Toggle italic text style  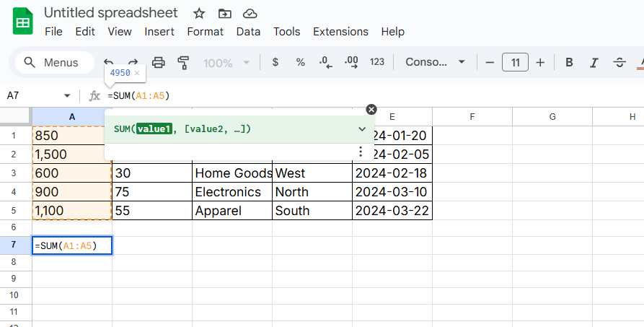pyautogui.click(x=594, y=62)
